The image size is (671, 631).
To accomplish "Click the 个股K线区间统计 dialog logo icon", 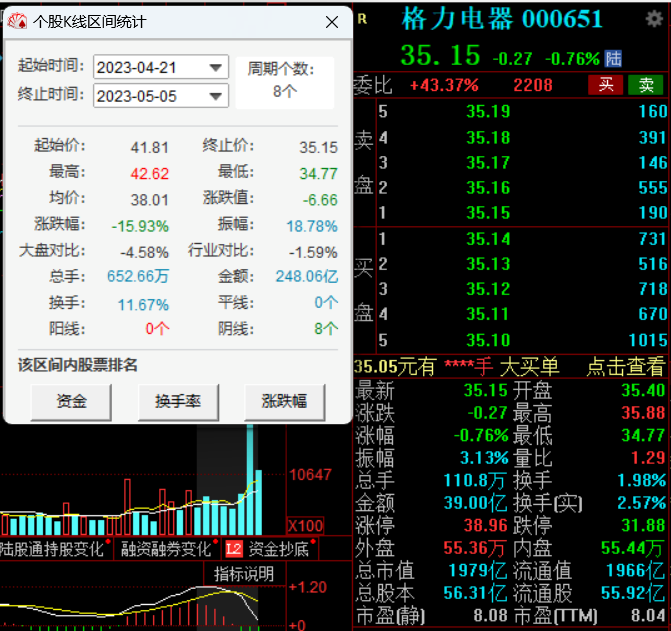I will [x=18, y=21].
